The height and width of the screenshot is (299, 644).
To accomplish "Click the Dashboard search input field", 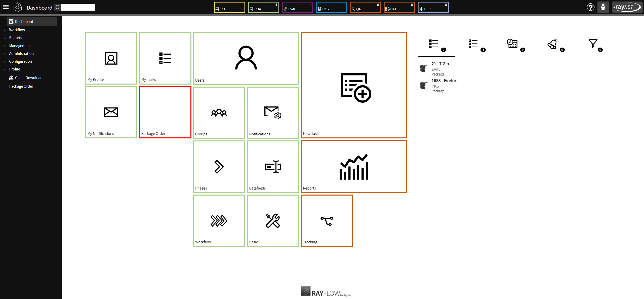I will tap(78, 7).
